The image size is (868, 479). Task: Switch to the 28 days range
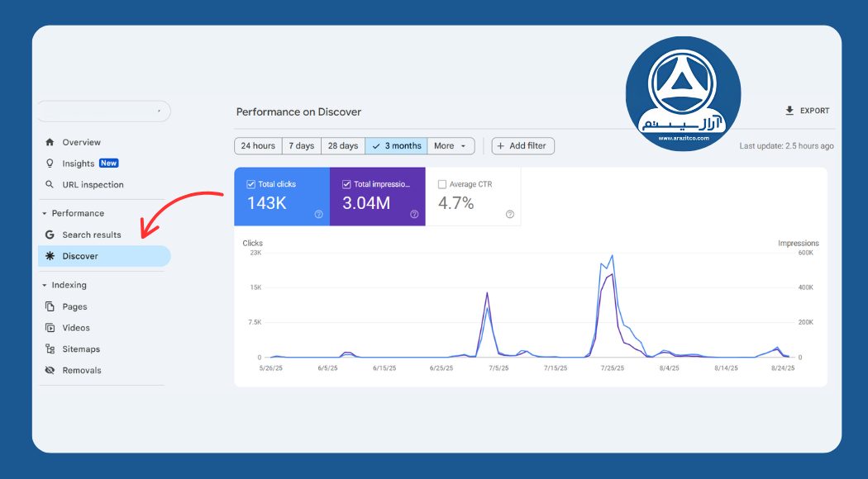tap(342, 146)
